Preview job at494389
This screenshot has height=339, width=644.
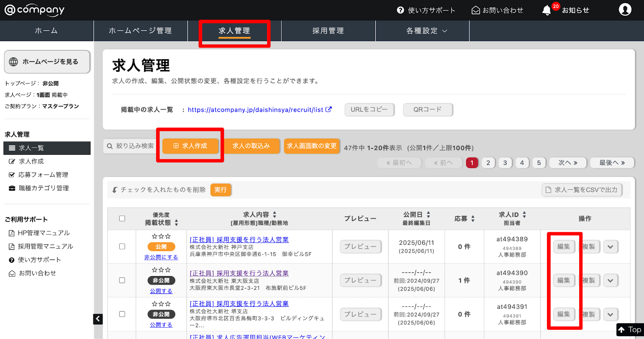[360, 246]
